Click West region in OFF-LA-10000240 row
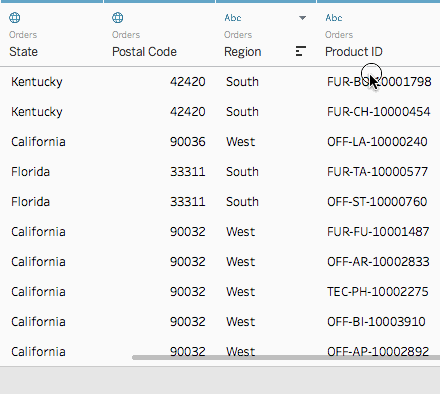 [241, 142]
